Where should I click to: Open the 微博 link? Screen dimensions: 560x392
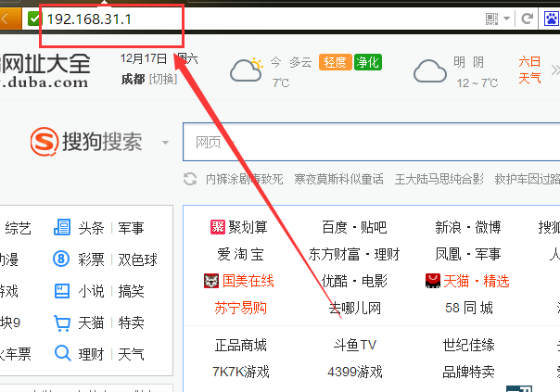488,227
